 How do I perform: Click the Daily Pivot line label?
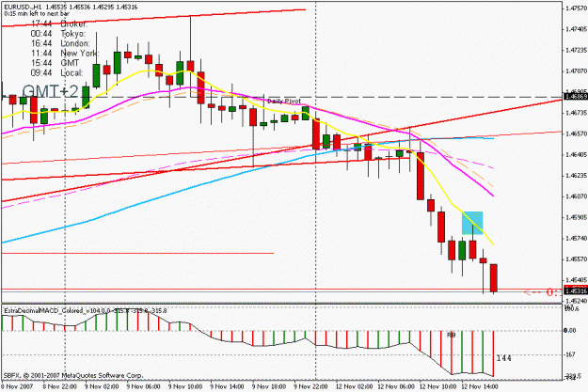coord(284,102)
